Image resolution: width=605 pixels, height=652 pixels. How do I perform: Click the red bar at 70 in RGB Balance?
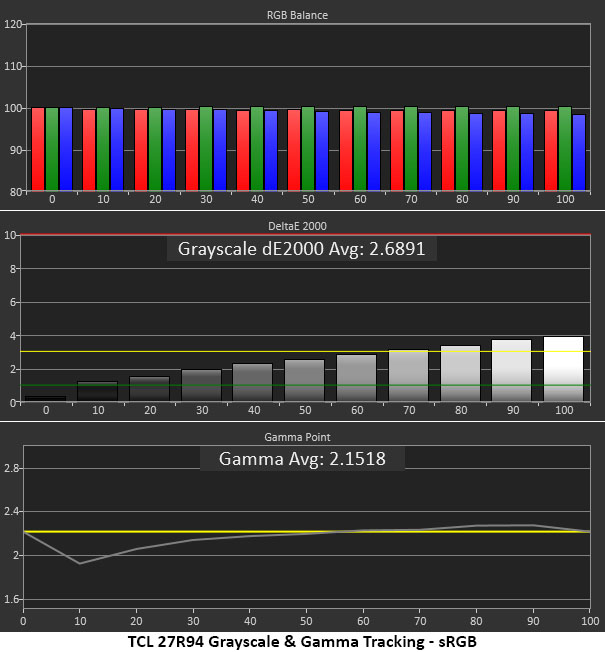click(397, 151)
